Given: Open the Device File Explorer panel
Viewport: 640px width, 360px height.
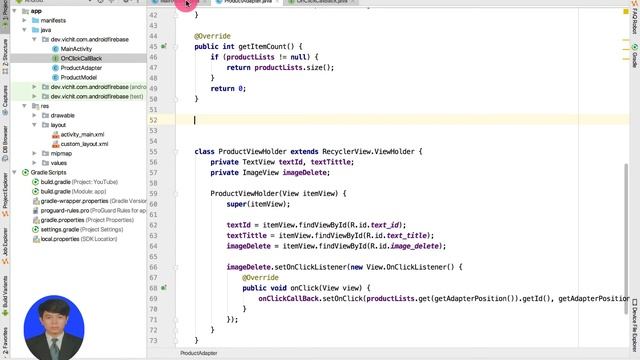Looking at the screenshot, I should click(x=635, y=326).
